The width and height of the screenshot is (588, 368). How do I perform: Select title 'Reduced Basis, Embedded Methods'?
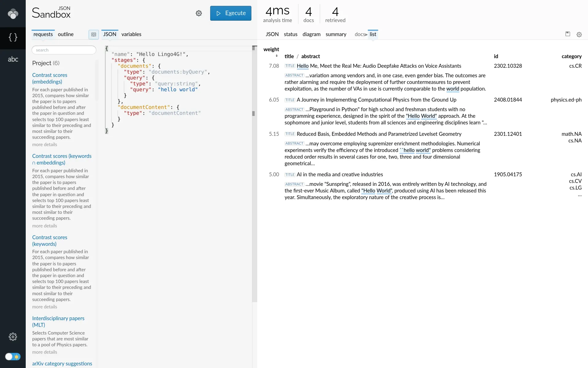pos(379,134)
